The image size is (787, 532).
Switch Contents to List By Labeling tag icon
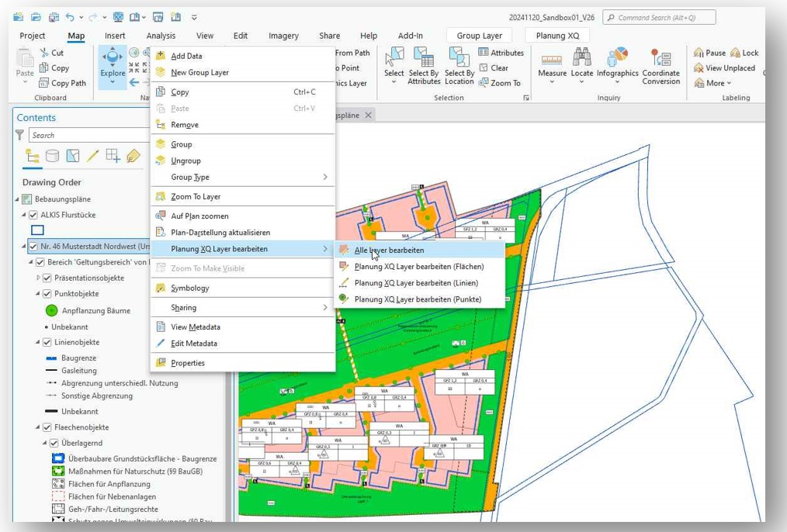pos(133,157)
